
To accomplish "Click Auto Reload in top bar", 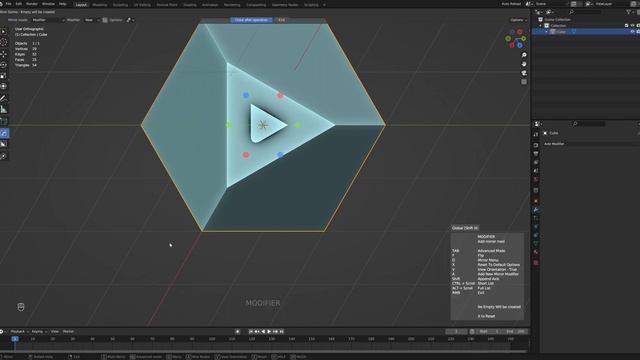I will [511, 4].
